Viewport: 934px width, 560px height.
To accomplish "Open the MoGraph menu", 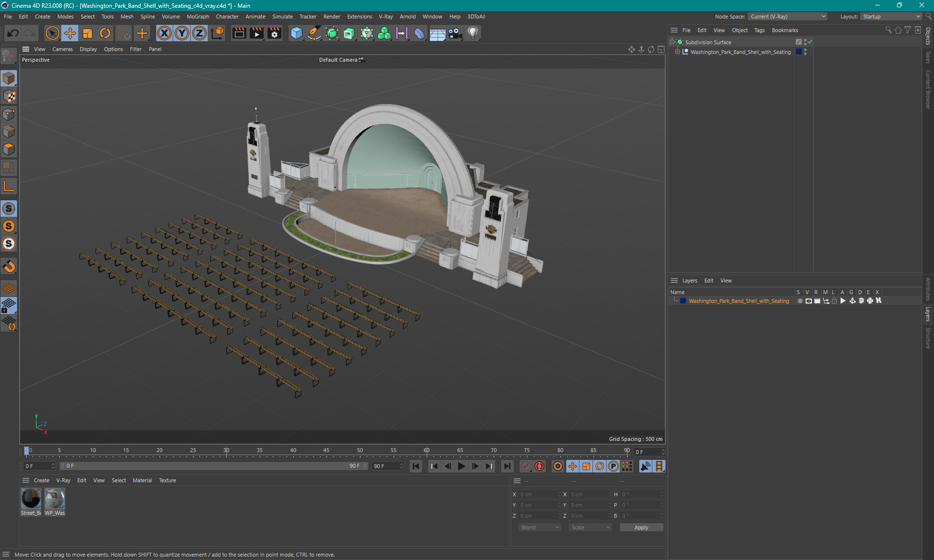I will (x=198, y=17).
